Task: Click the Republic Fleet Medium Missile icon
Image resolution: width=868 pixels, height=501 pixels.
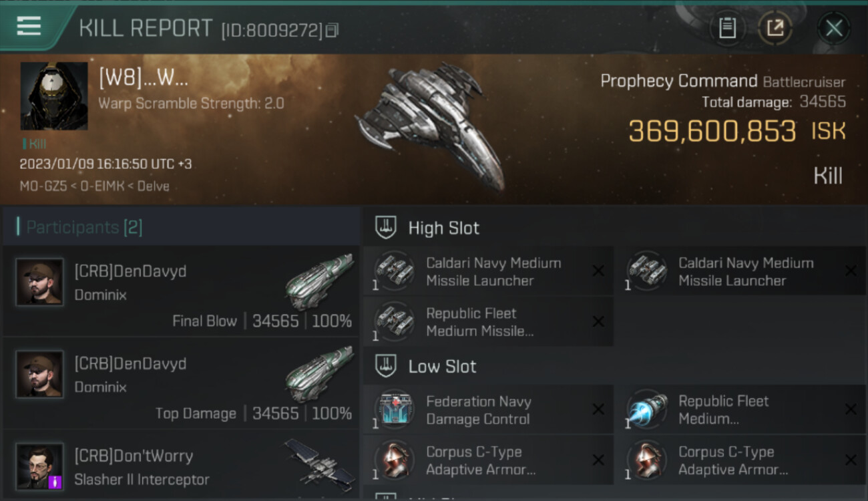Action: pyautogui.click(x=394, y=321)
